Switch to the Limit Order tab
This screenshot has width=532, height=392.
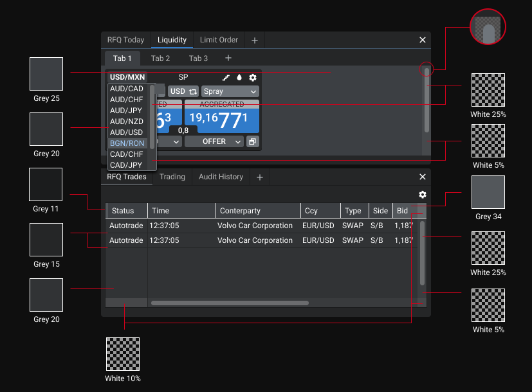(219, 40)
